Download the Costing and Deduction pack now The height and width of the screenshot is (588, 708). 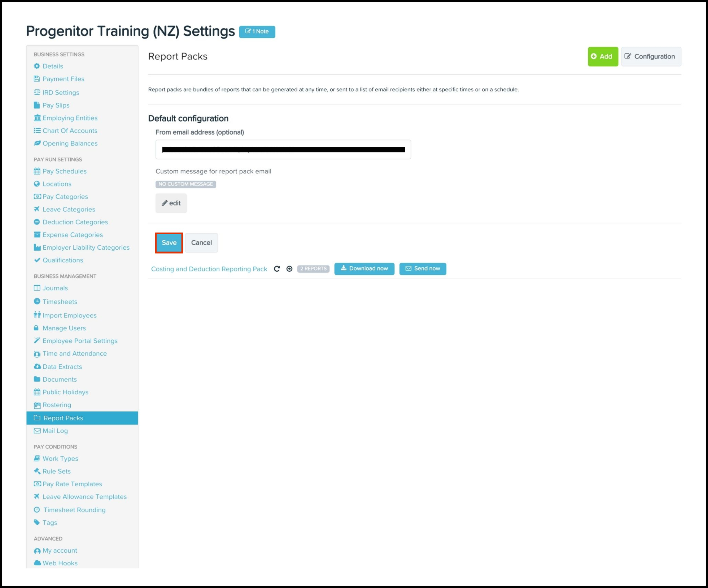(364, 269)
